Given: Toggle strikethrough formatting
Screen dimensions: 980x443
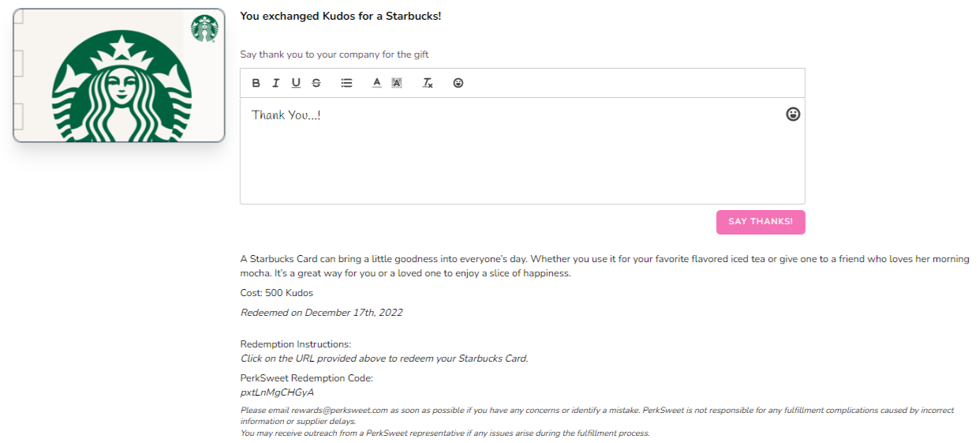Looking at the screenshot, I should (x=316, y=83).
